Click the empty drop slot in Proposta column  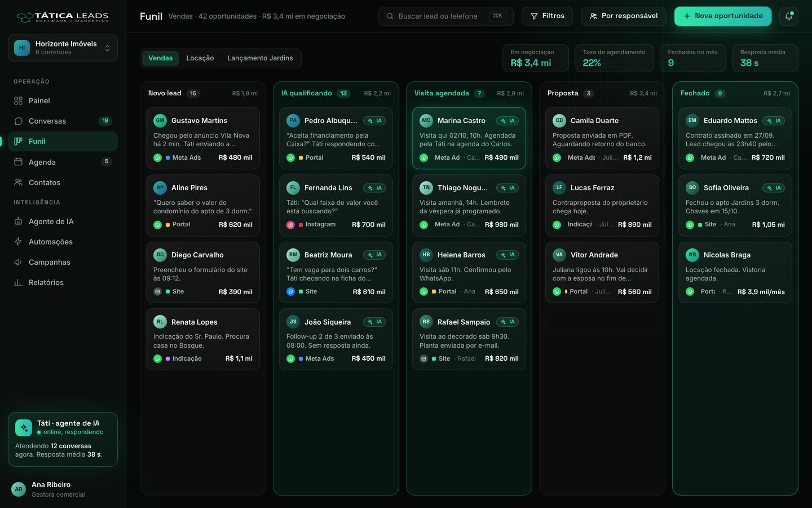pyautogui.click(x=602, y=322)
